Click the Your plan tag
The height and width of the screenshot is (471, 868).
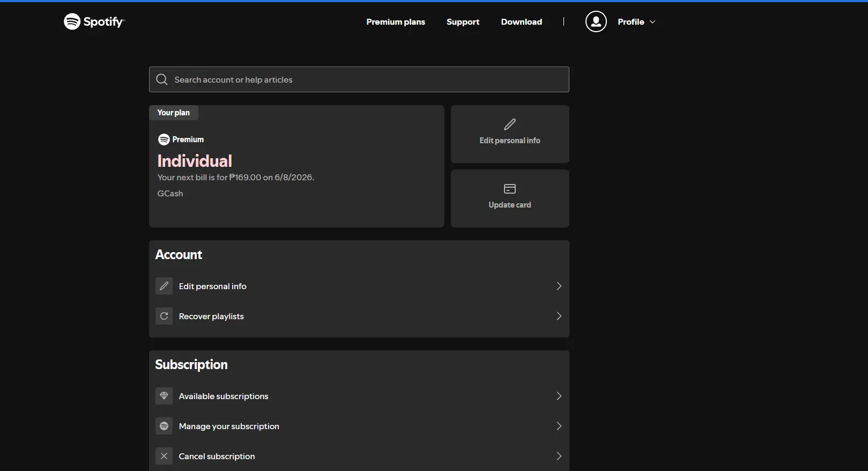[x=173, y=113]
